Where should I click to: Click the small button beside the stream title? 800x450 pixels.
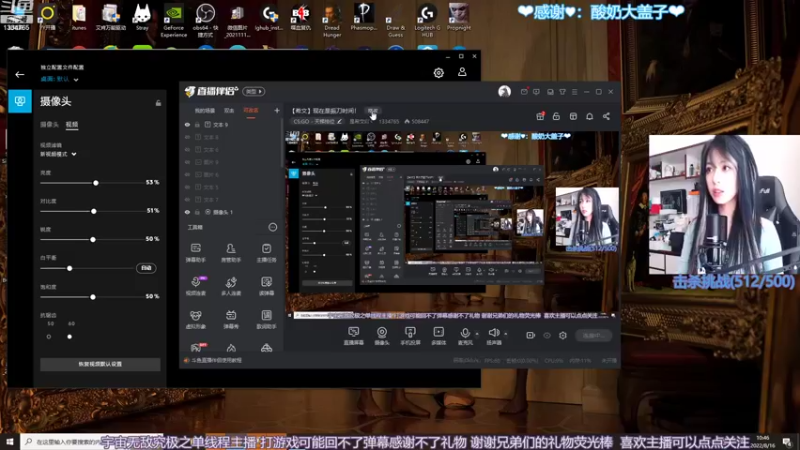click(372, 111)
